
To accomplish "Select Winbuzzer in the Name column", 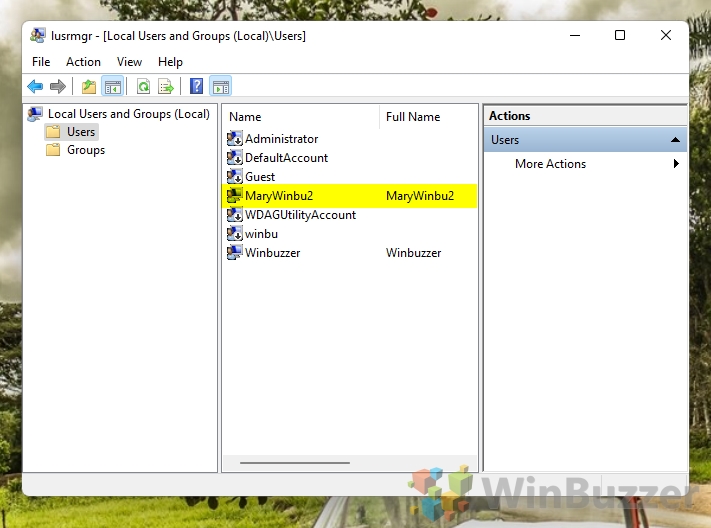I will point(273,253).
